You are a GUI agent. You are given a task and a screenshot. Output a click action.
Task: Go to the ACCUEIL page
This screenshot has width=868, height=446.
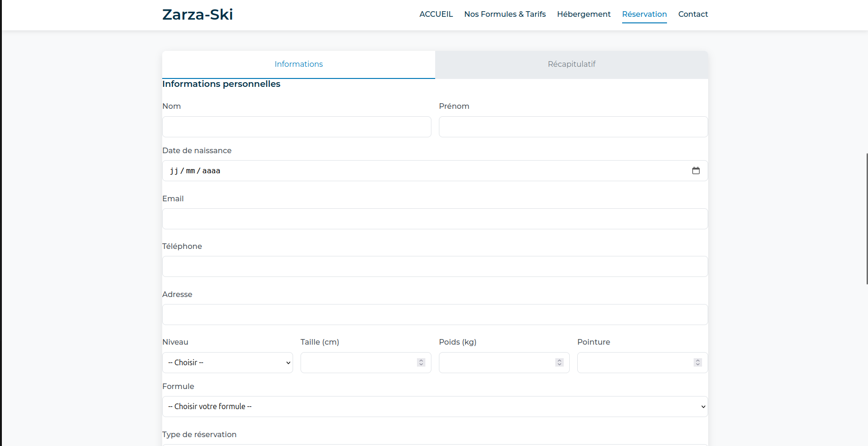point(436,14)
